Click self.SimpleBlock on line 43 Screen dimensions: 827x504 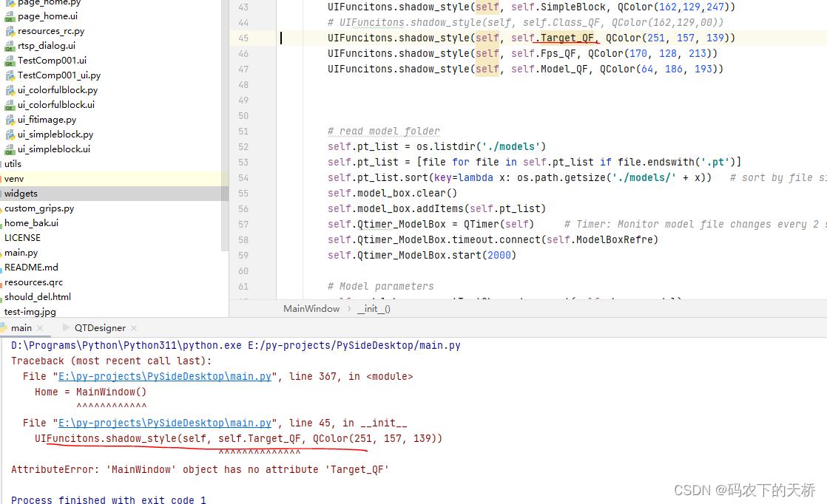pos(558,7)
